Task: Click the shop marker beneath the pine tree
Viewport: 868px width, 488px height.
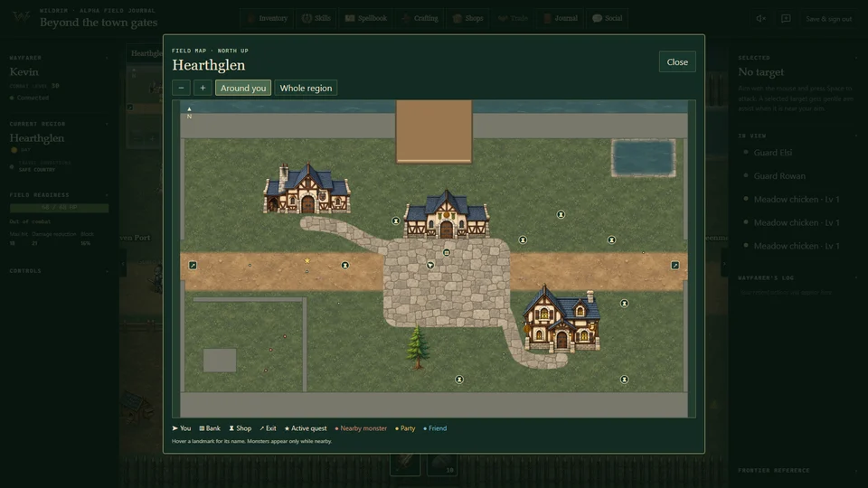Action: [x=459, y=380]
